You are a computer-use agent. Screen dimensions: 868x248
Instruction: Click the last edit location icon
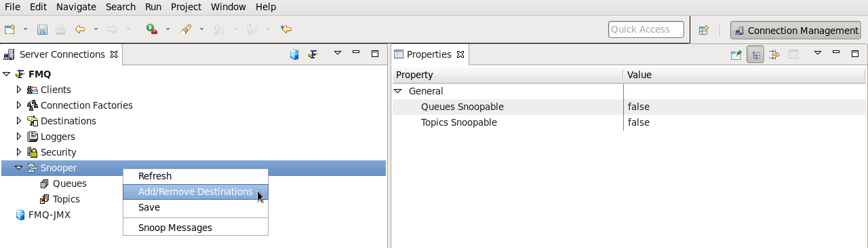[x=286, y=30]
